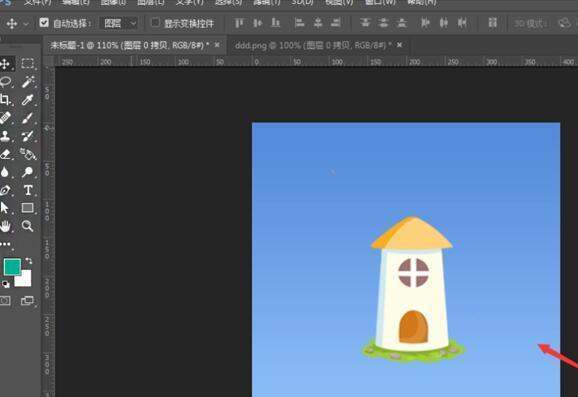Distribute vertical centers of layers
The height and width of the screenshot is (397, 578).
click(383, 23)
